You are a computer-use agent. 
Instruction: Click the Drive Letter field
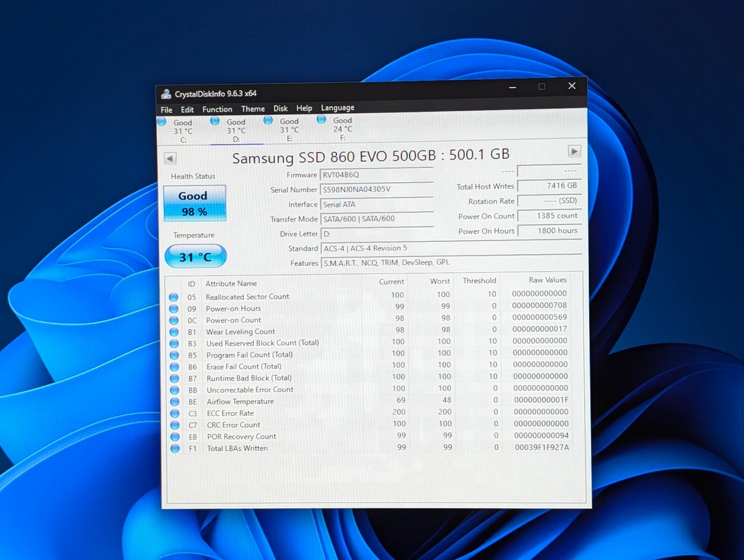click(x=378, y=234)
